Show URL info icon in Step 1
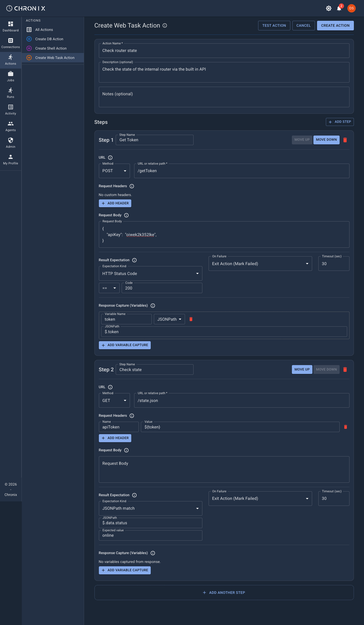The height and width of the screenshot is (625, 364). (110, 158)
